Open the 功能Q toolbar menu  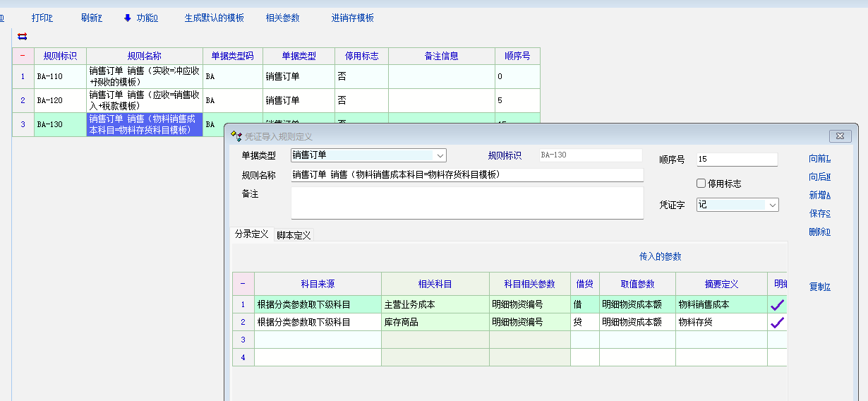(147, 18)
